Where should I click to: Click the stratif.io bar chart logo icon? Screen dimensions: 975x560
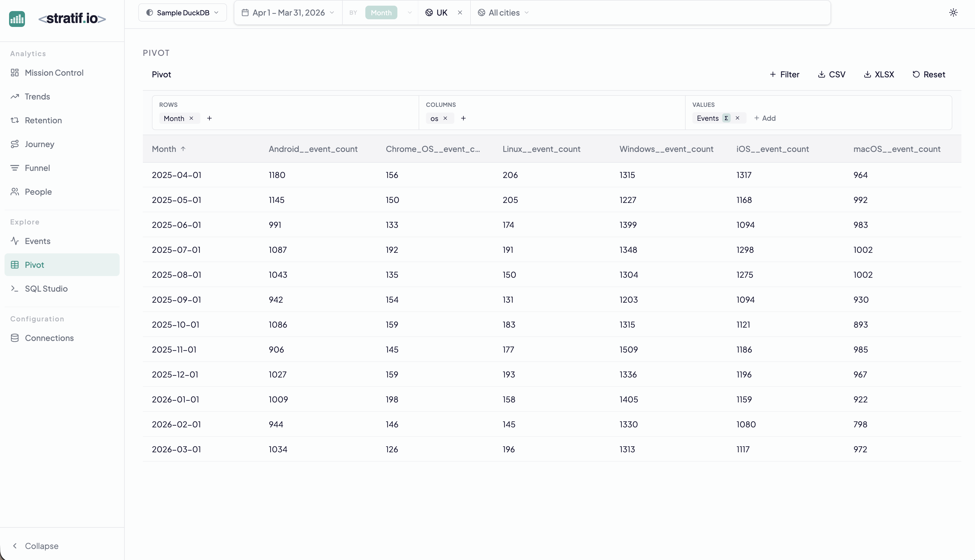[17, 18]
